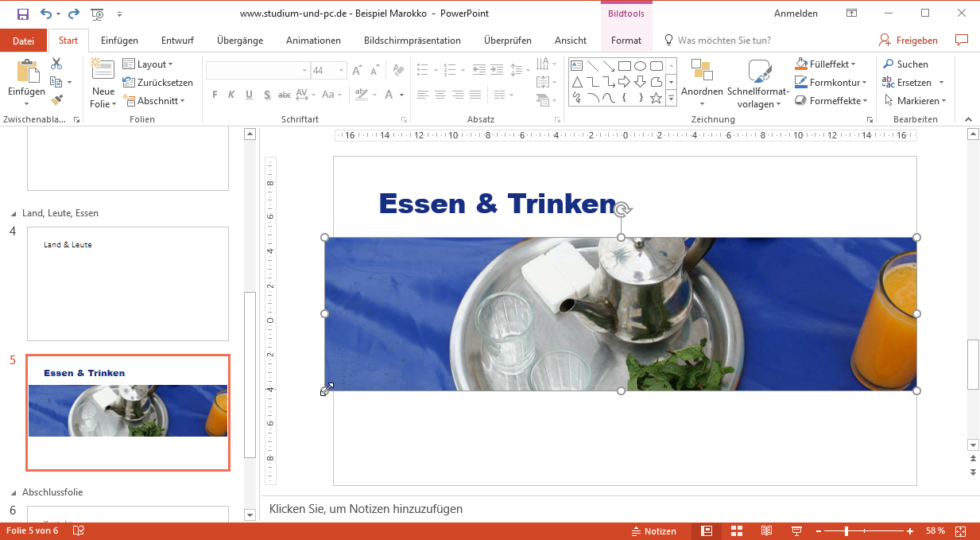Pick the triangle shape in shapes gallery
The image size is (980, 540).
577,82
